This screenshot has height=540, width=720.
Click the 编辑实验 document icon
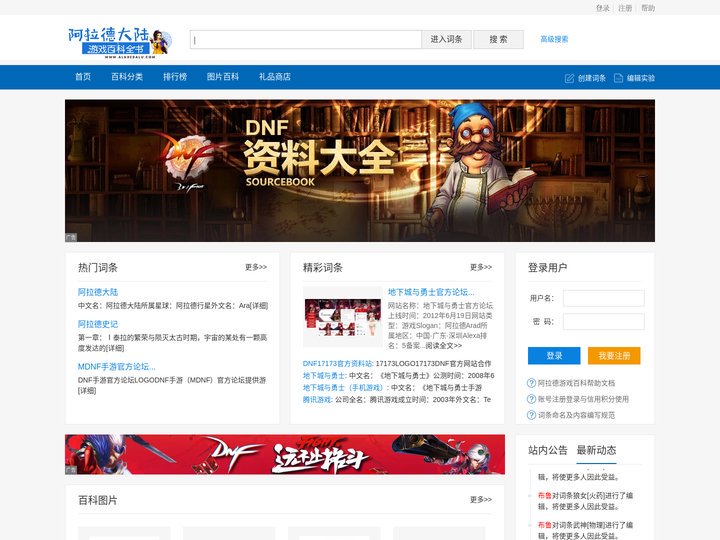[619, 78]
